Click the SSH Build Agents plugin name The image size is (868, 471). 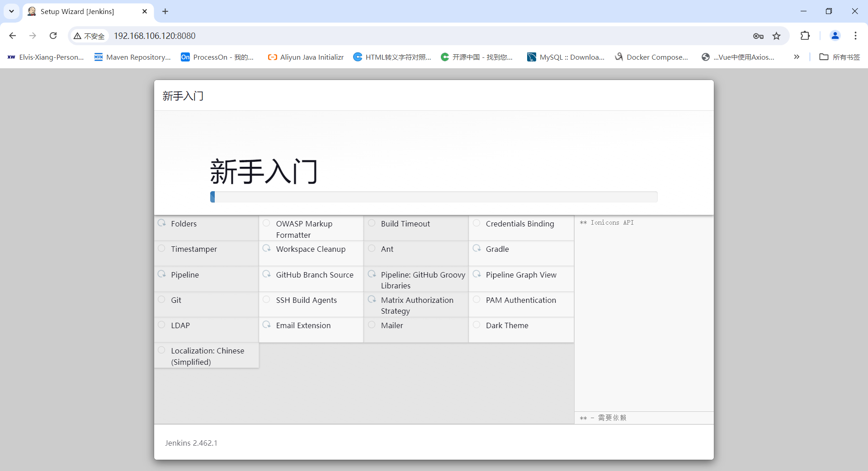[x=306, y=300]
